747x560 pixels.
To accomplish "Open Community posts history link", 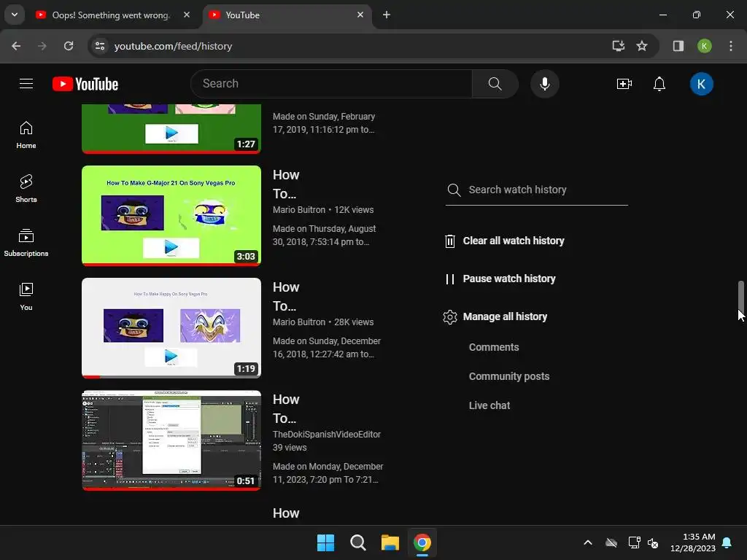I will (x=508, y=376).
